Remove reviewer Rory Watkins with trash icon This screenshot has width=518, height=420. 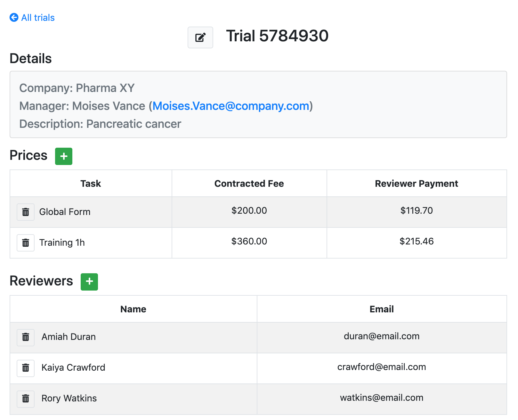(x=26, y=399)
